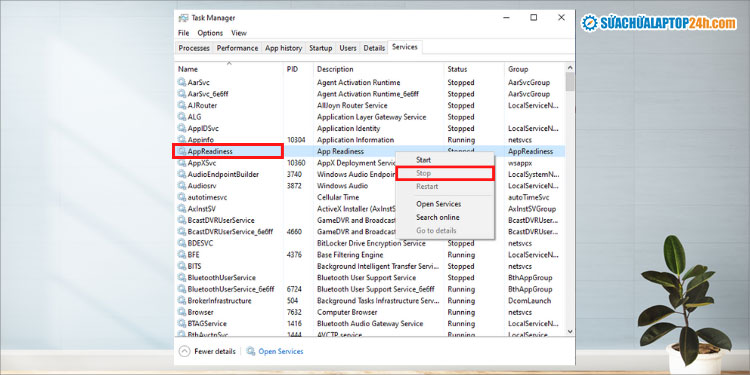The height and width of the screenshot is (375, 750).
Task: Collapse view with Fewer details chevron
Action: coord(184,351)
